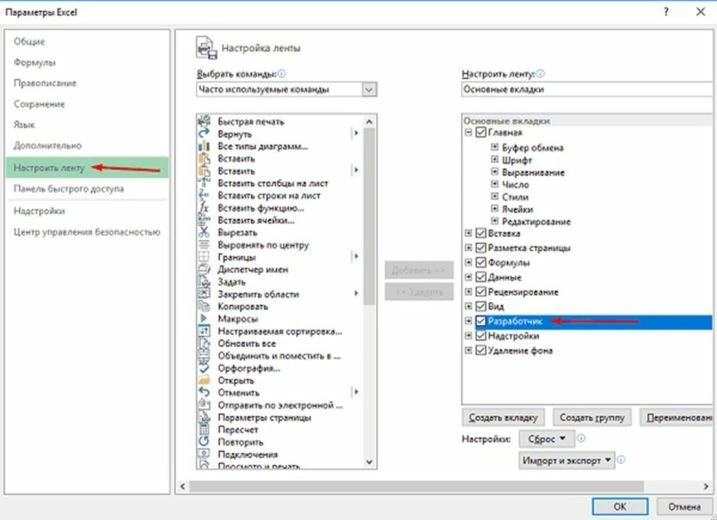717x520 pixels.
Task: Uncheck the Главная tab checkbox
Action: 481,133
